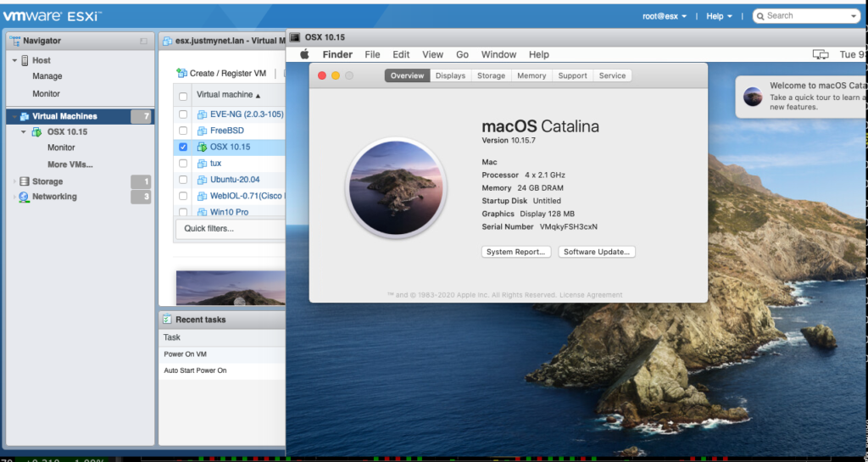Check the tux VM checkbox

[x=183, y=164]
